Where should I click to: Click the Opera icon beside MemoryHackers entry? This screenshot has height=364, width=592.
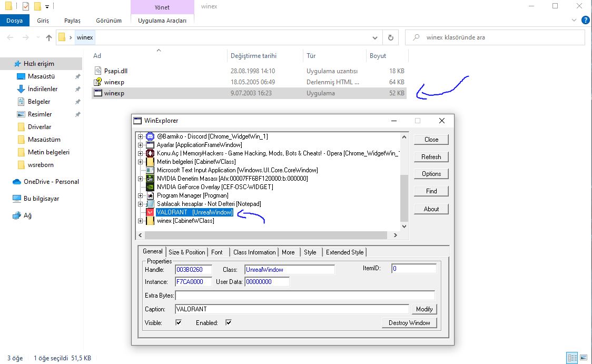pyautogui.click(x=150, y=153)
